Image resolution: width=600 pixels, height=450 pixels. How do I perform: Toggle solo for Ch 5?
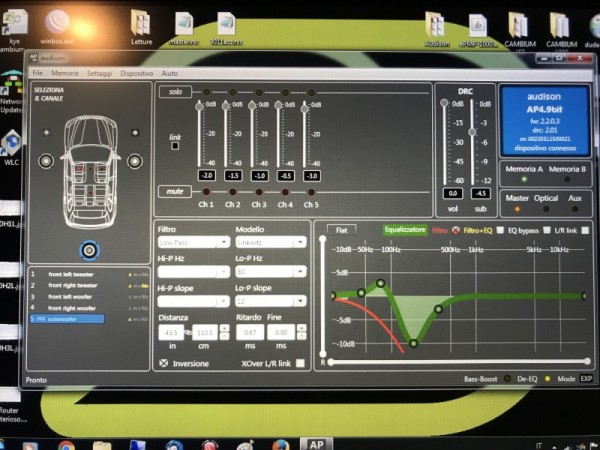click(x=311, y=92)
